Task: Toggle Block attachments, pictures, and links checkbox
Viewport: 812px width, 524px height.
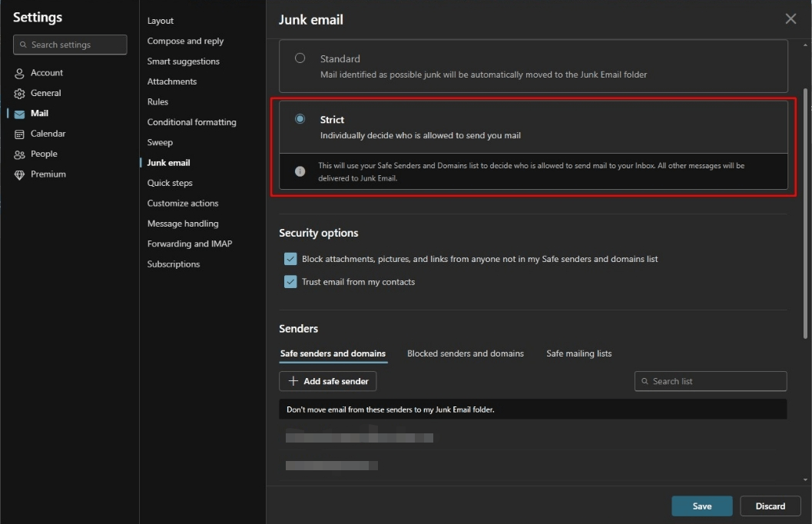Action: [290, 259]
